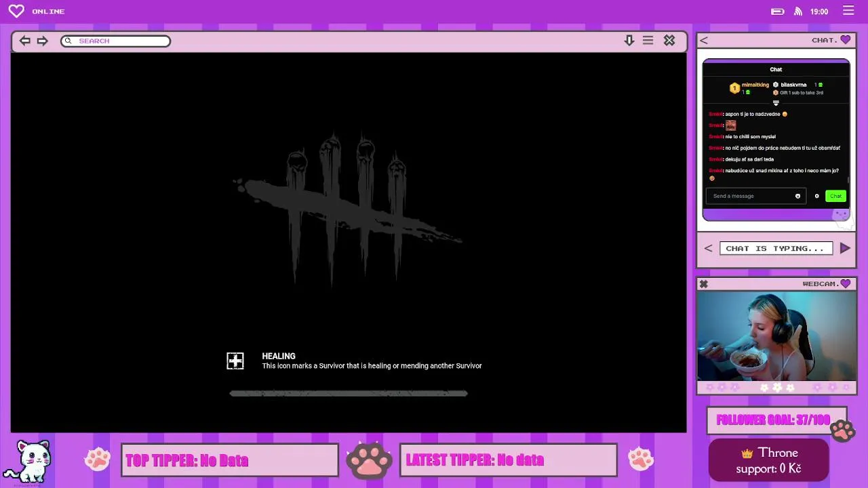868x488 pixels.
Task: Click the magnifier icon in search bar
Action: coord(68,41)
